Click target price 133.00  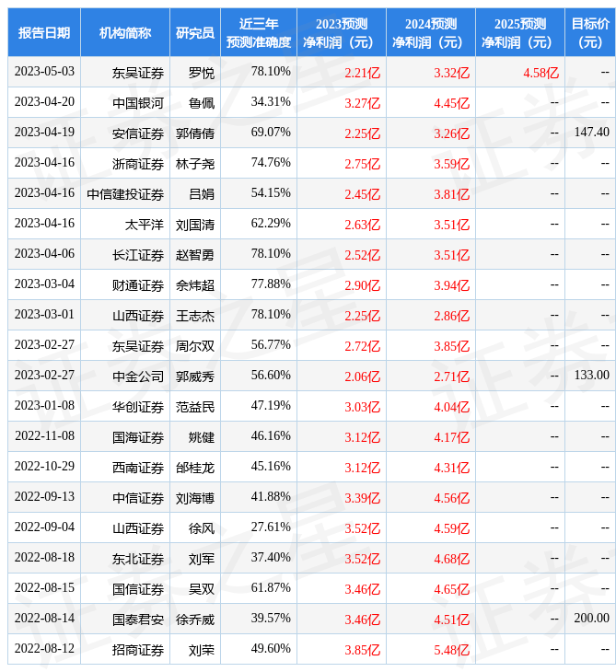(591, 376)
